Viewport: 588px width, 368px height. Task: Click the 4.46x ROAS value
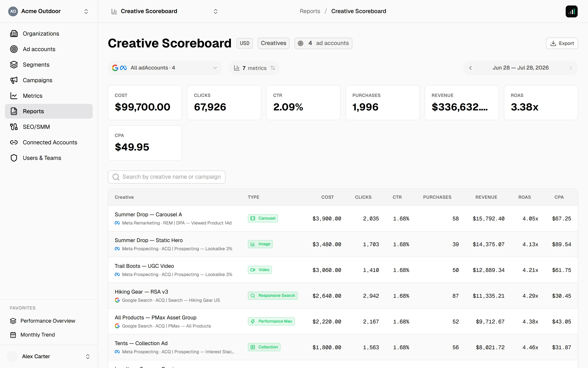point(530,348)
